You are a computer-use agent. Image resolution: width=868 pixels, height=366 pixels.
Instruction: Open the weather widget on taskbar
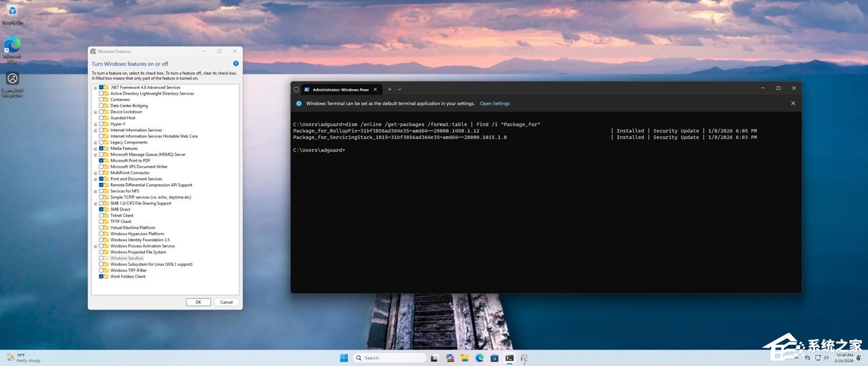pyautogui.click(x=24, y=358)
